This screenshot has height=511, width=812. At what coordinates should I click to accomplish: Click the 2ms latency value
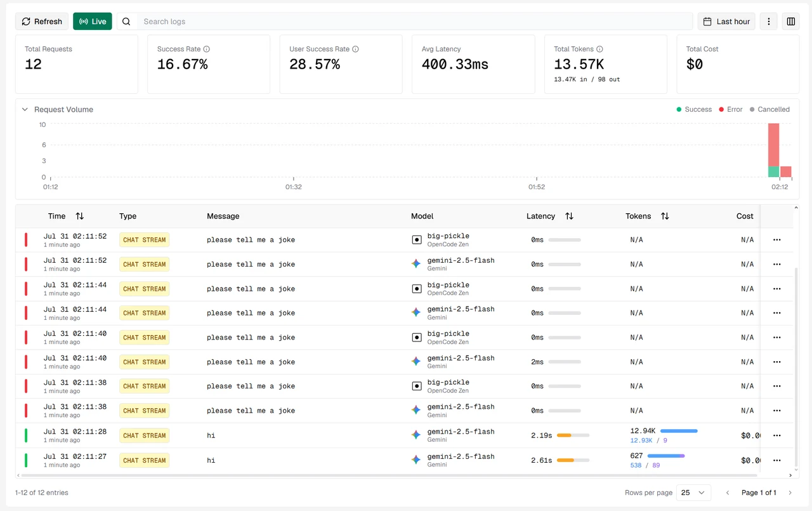tap(537, 362)
